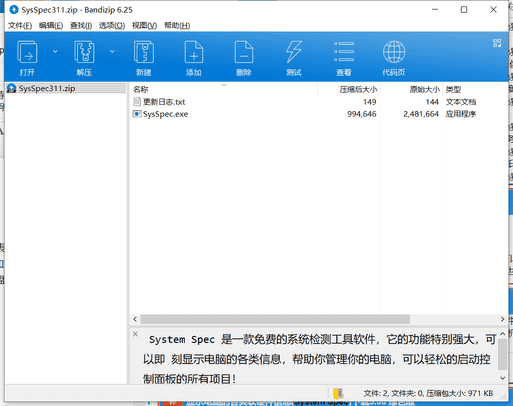The width and height of the screenshot is (513, 406).
Task: Open the Options (选项) menu
Action: click(112, 26)
